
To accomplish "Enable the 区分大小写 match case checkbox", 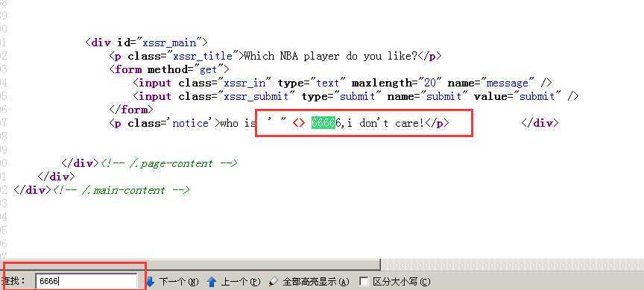I will coord(364,282).
